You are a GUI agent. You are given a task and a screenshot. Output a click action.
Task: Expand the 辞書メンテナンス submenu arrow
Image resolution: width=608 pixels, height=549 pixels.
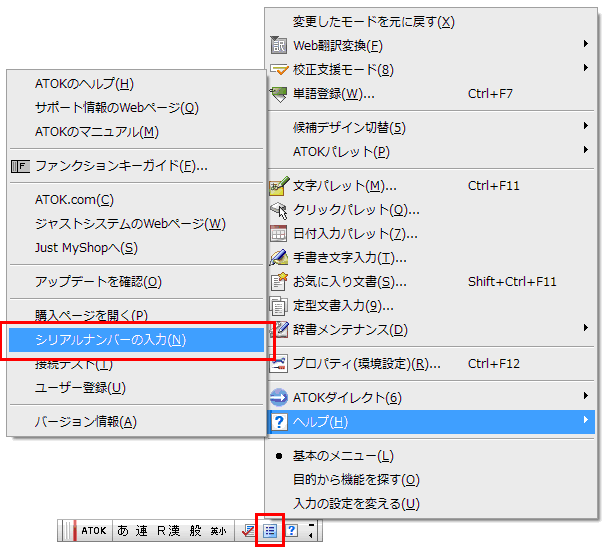[586, 328]
